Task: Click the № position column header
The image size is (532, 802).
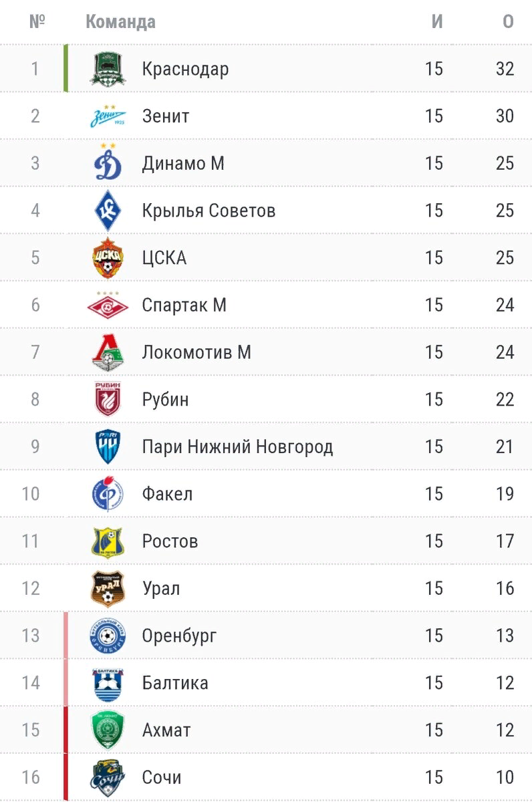Action: click(37, 22)
